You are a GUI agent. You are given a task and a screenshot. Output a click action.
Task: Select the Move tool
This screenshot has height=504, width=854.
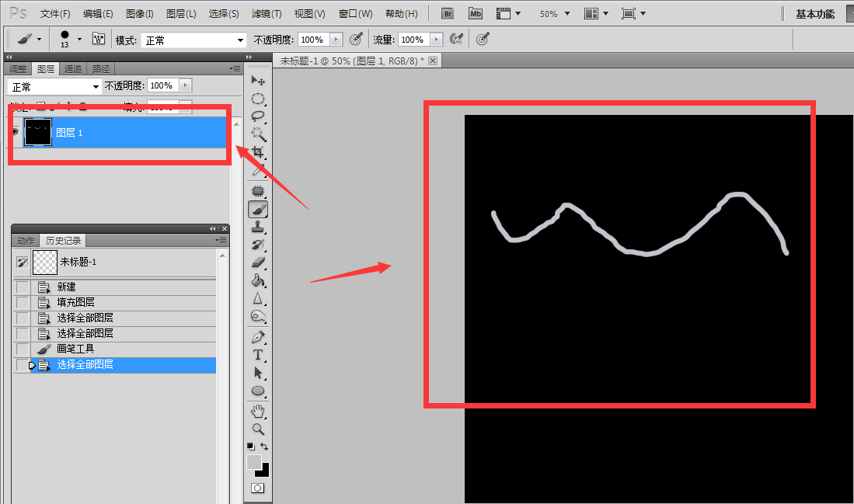click(x=258, y=81)
